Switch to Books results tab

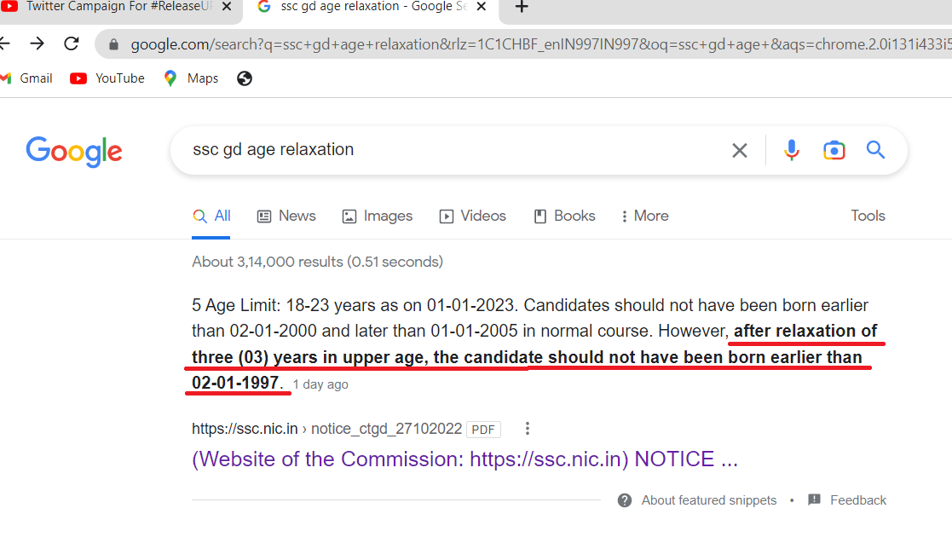tap(565, 216)
